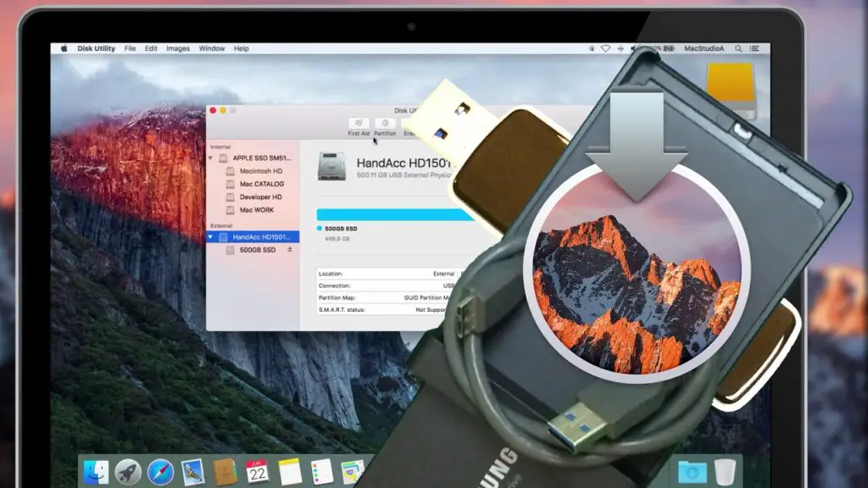
Task: Open the Calendar app in Dock
Action: [257, 472]
